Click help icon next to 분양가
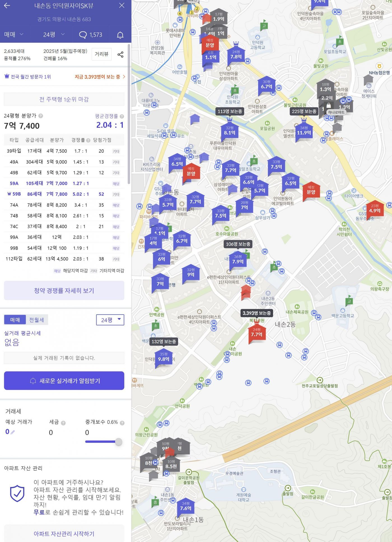Screen dimensions: 392x542 (41, 116)
